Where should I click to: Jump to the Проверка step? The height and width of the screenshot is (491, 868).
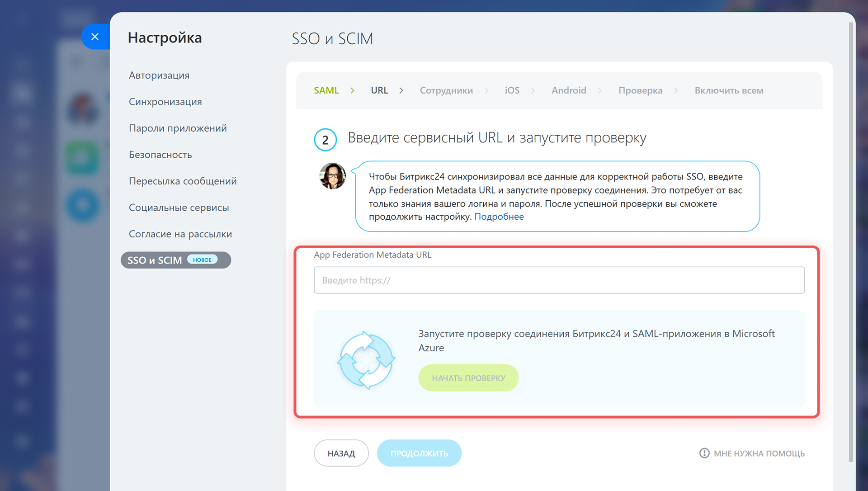pos(640,90)
